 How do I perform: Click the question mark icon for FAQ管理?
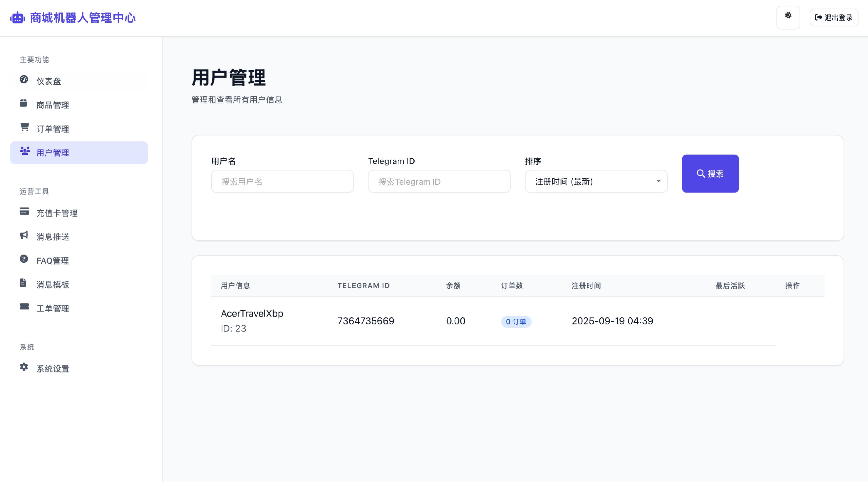(x=24, y=260)
